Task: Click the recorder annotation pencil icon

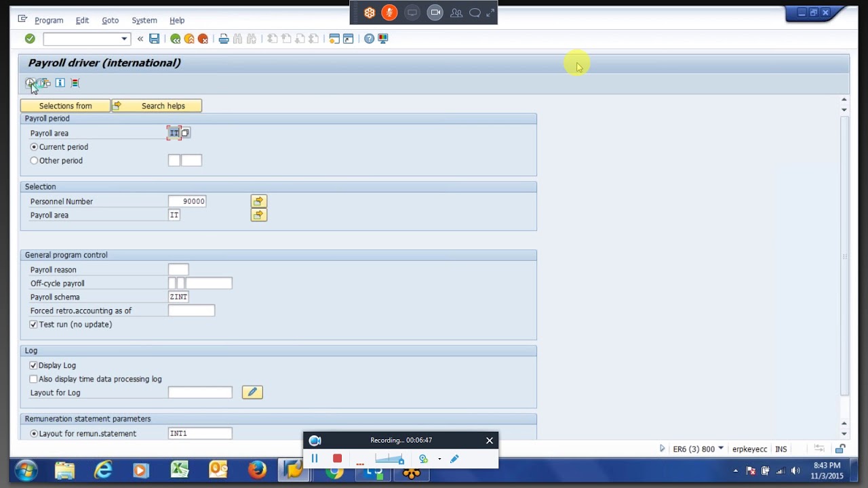Action: [454, 459]
